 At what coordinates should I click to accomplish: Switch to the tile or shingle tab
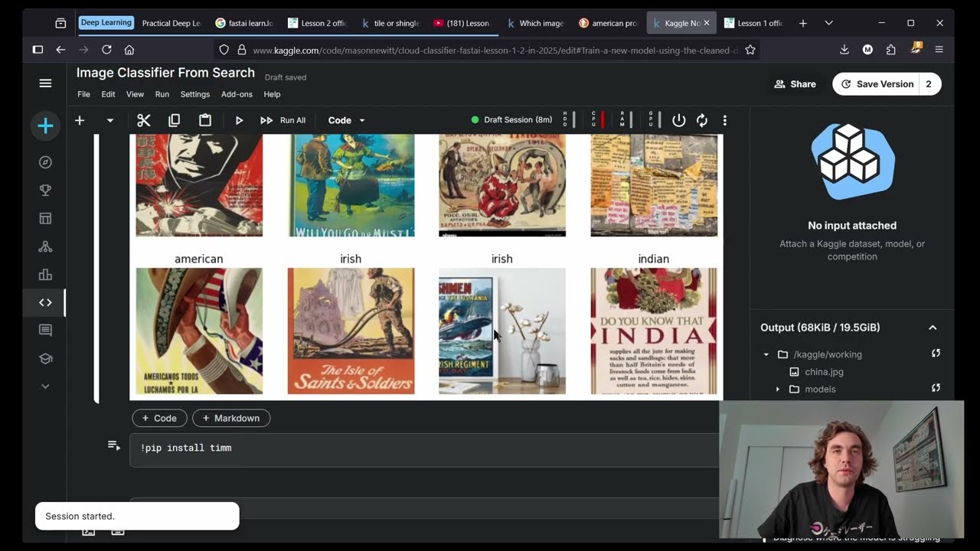(x=390, y=23)
